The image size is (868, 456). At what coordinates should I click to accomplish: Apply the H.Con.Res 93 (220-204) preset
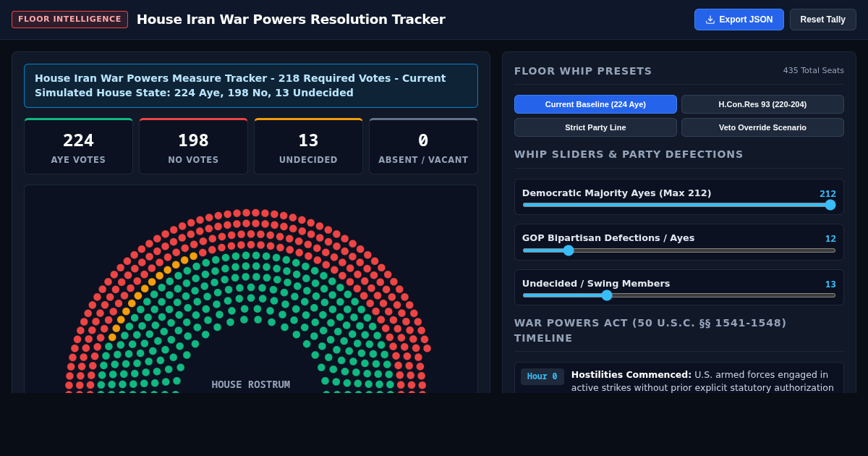[762, 104]
